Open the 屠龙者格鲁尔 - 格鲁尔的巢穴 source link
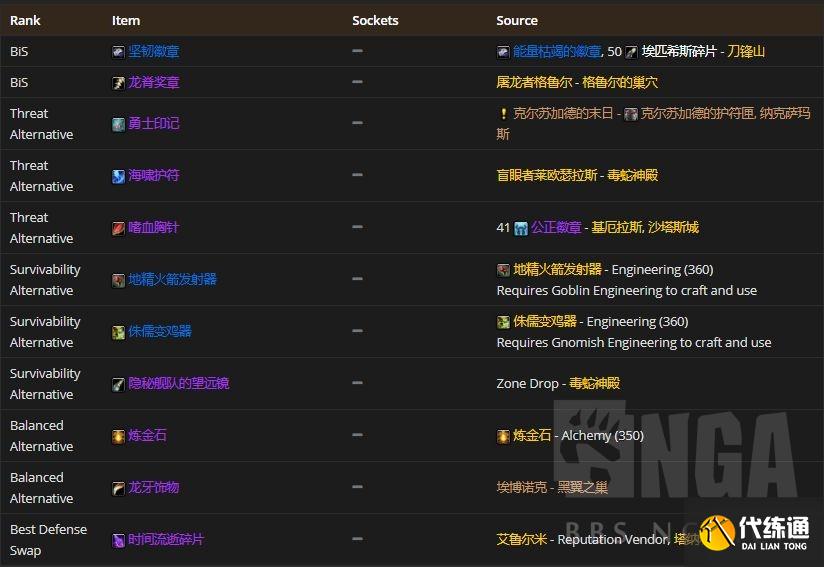This screenshot has height=567, width=824. [577, 82]
